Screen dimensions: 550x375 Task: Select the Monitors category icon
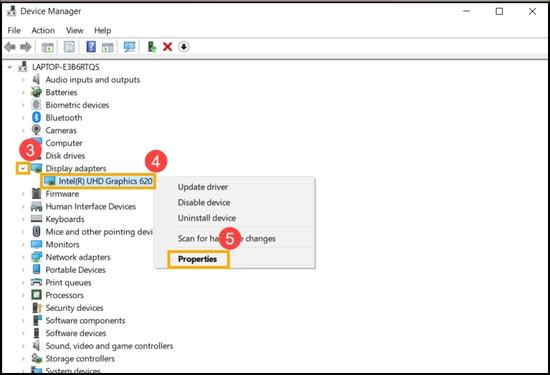tap(36, 244)
